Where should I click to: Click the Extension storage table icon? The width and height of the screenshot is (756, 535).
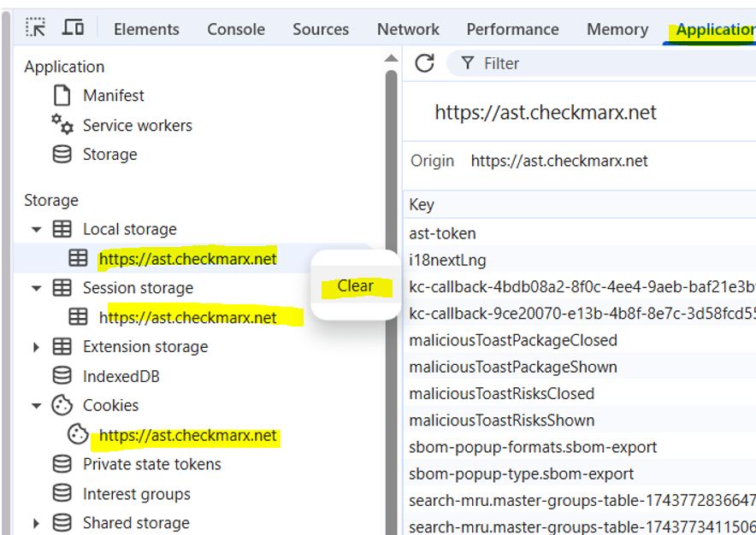click(62, 346)
